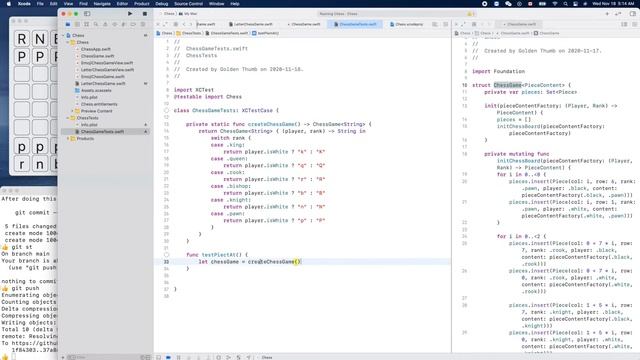Close the left editor pane
The height and width of the screenshot is (360, 640).
[158, 24]
